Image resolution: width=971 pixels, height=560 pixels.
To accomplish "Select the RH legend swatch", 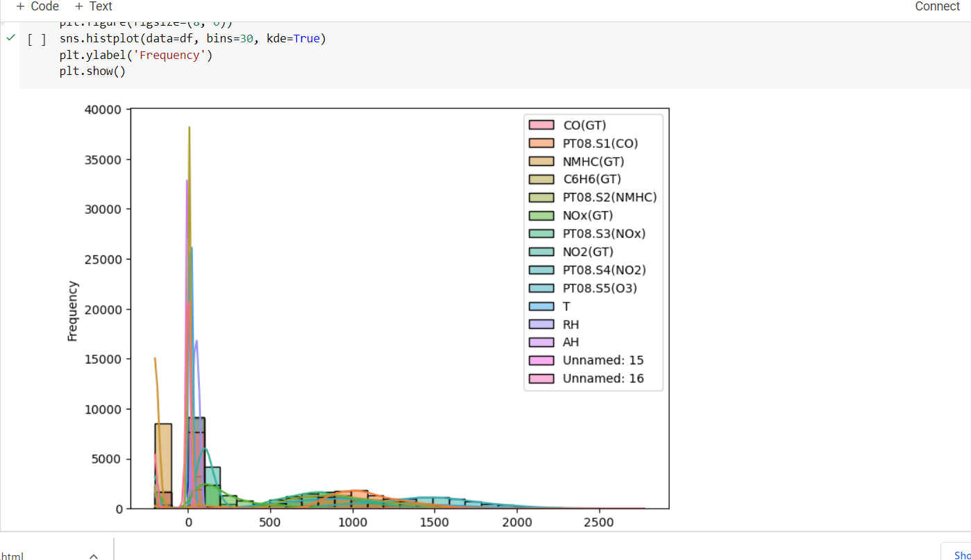I will [542, 324].
